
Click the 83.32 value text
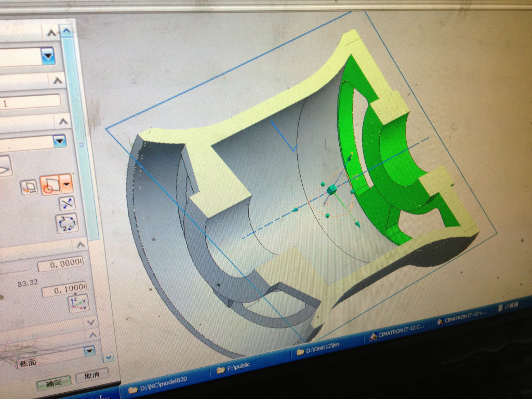28,283
